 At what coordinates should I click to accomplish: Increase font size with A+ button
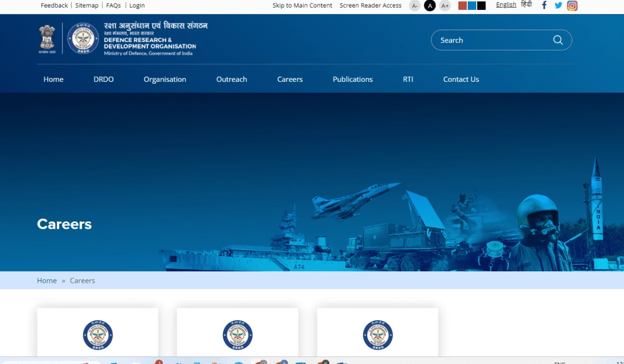point(445,5)
